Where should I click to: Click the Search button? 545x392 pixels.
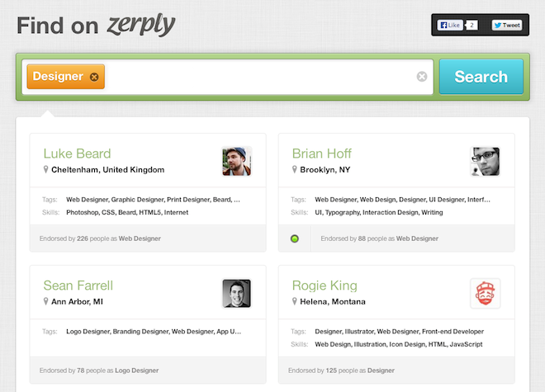[x=481, y=77]
